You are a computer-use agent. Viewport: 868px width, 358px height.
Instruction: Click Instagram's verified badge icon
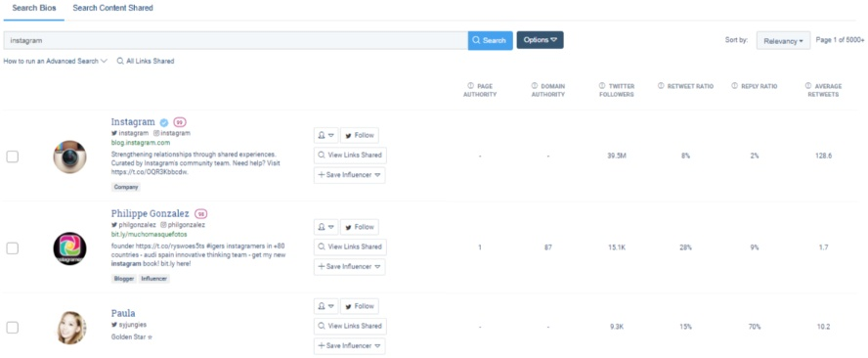164,122
